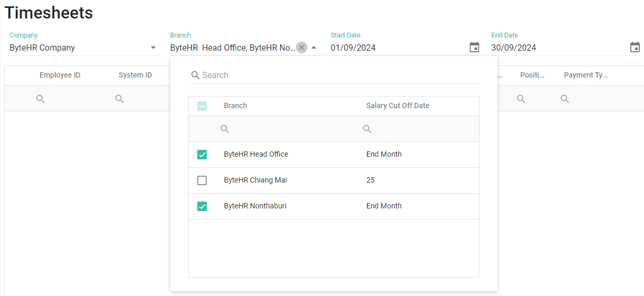Select the ByteHR Nonthaburi row text

(x=255, y=206)
